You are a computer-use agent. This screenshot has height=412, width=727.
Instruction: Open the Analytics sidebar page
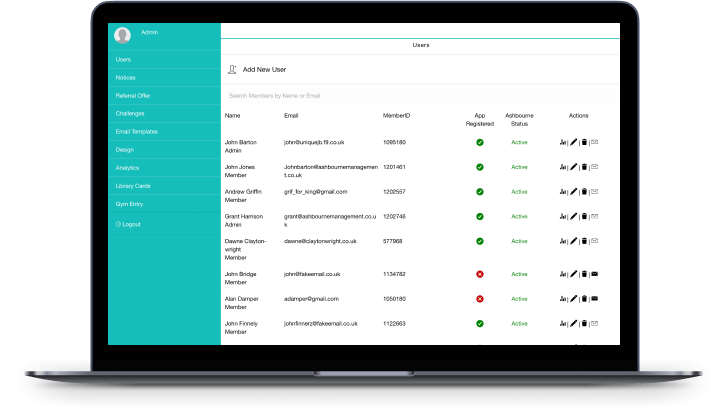[x=127, y=168]
